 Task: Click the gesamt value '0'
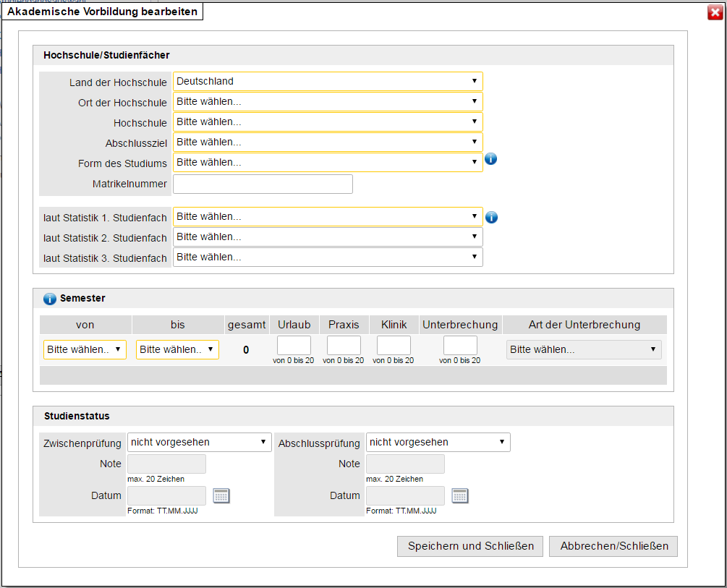point(246,350)
